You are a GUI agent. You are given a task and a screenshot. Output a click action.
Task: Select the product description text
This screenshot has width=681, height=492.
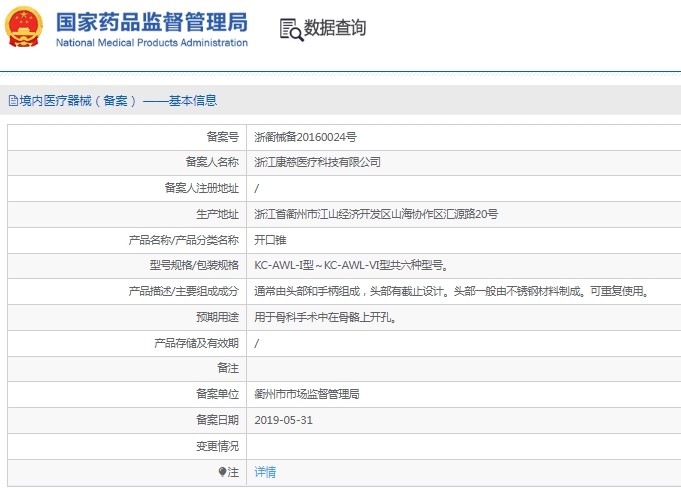coord(452,291)
